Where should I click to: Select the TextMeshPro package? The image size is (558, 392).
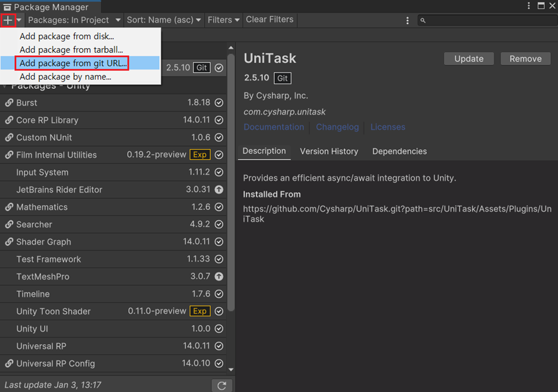coord(113,277)
